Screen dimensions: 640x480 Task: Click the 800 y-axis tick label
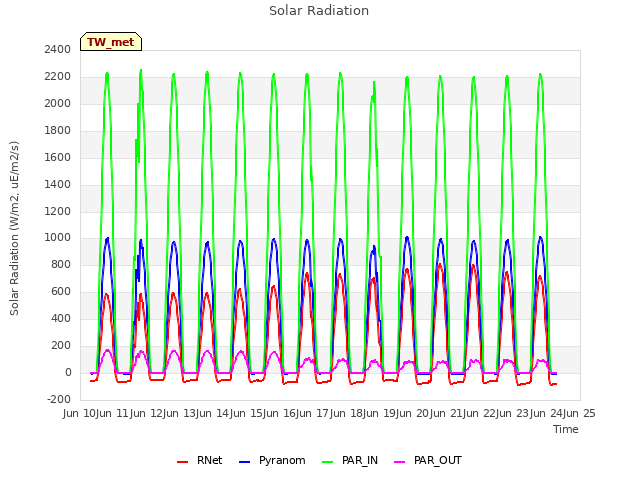click(x=61, y=264)
